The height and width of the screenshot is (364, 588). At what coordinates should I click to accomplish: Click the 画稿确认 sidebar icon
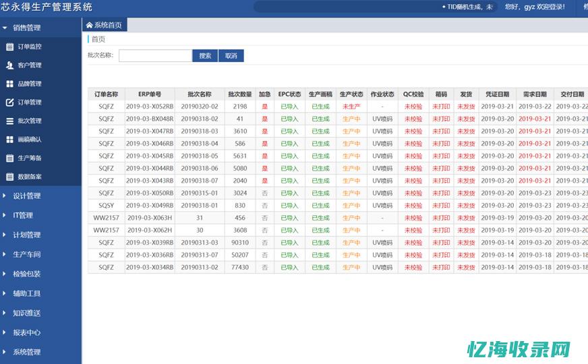[9, 140]
